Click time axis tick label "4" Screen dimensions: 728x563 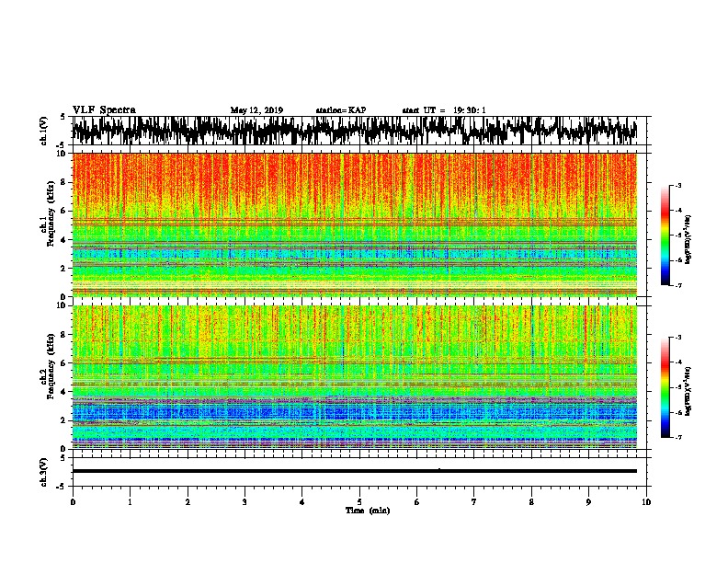[x=302, y=502]
